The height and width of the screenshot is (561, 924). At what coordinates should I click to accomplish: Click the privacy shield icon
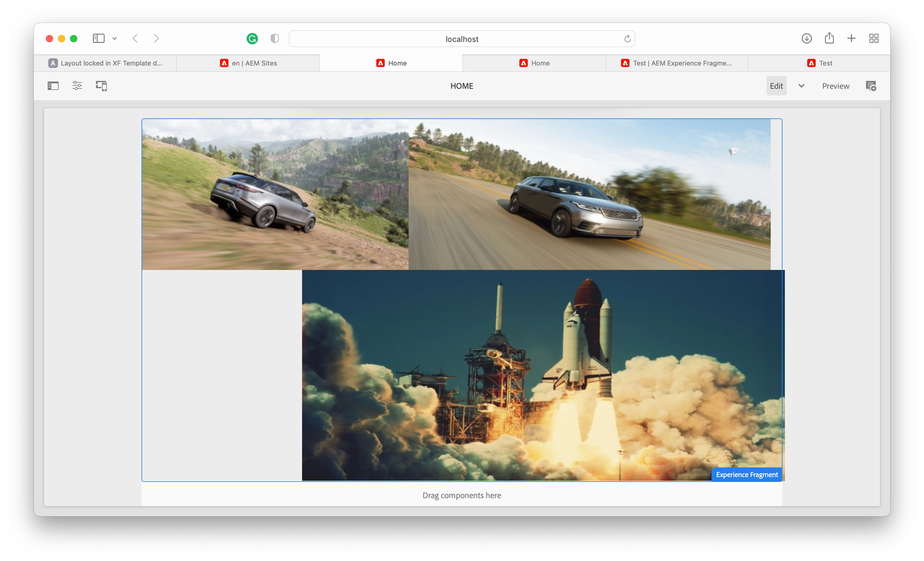pos(275,39)
